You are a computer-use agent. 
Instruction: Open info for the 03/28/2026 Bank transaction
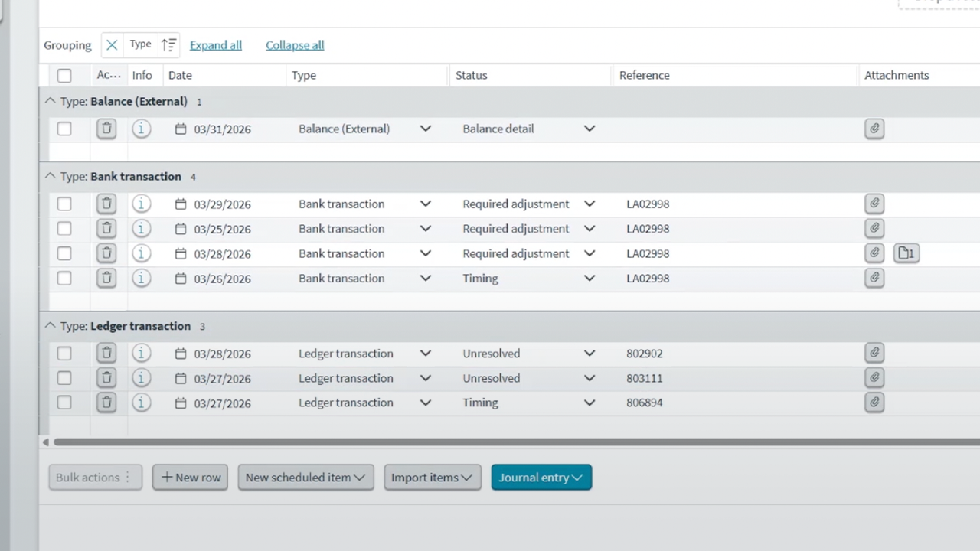click(x=141, y=253)
